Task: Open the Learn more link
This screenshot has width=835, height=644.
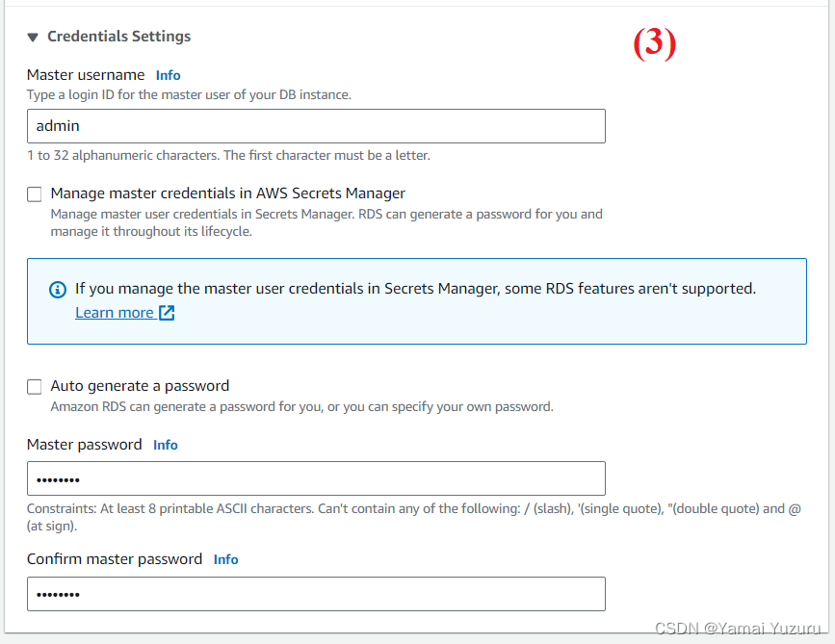Action: coord(114,313)
